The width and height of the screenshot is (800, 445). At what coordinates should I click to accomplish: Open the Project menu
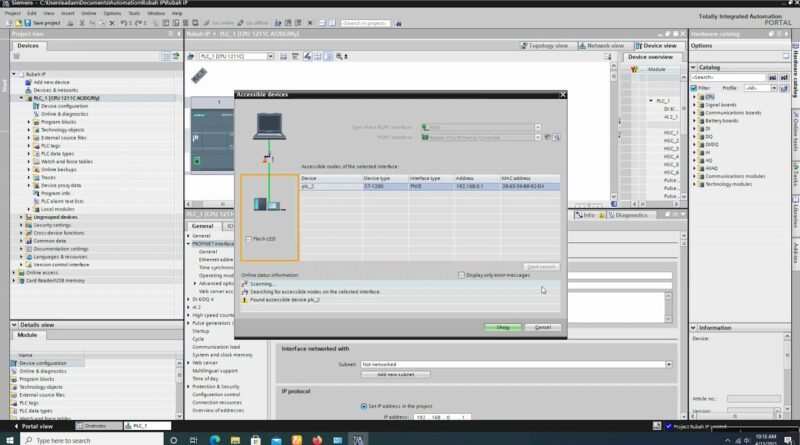click(x=12, y=13)
